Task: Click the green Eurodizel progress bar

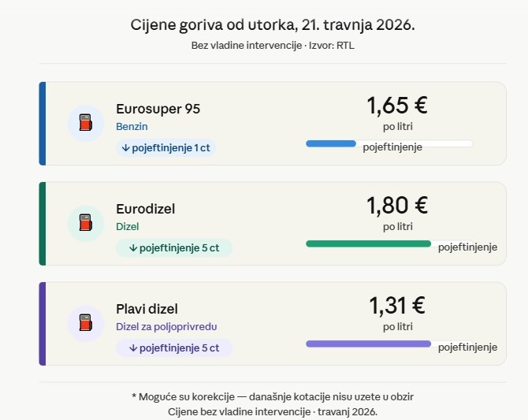Action: pos(368,243)
